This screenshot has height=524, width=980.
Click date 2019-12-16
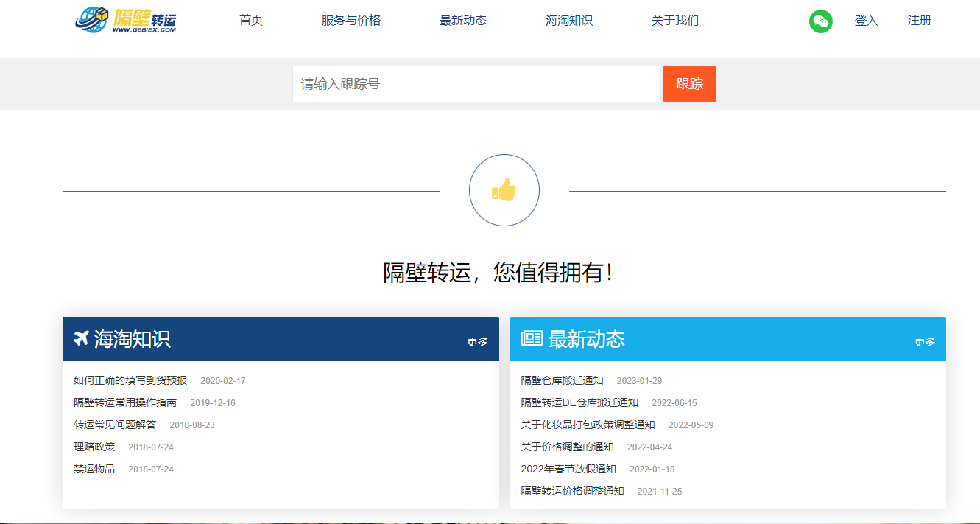pyautogui.click(x=213, y=403)
